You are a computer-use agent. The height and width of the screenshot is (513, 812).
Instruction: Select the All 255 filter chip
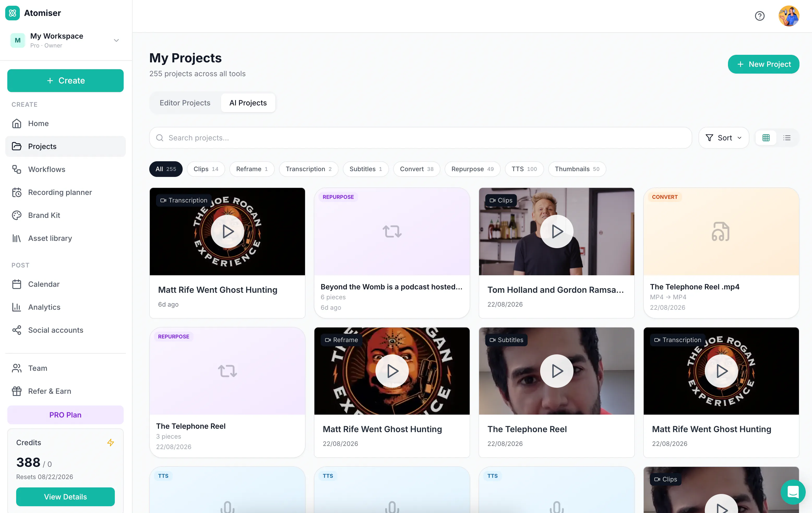point(166,169)
